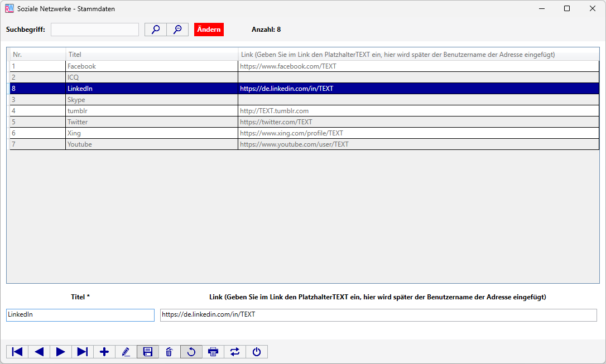
Task: Select the Twitter row
Action: coord(305,123)
